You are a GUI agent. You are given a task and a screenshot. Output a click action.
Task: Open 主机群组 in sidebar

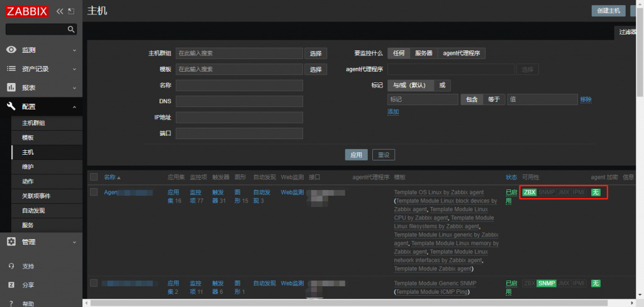pos(47,123)
